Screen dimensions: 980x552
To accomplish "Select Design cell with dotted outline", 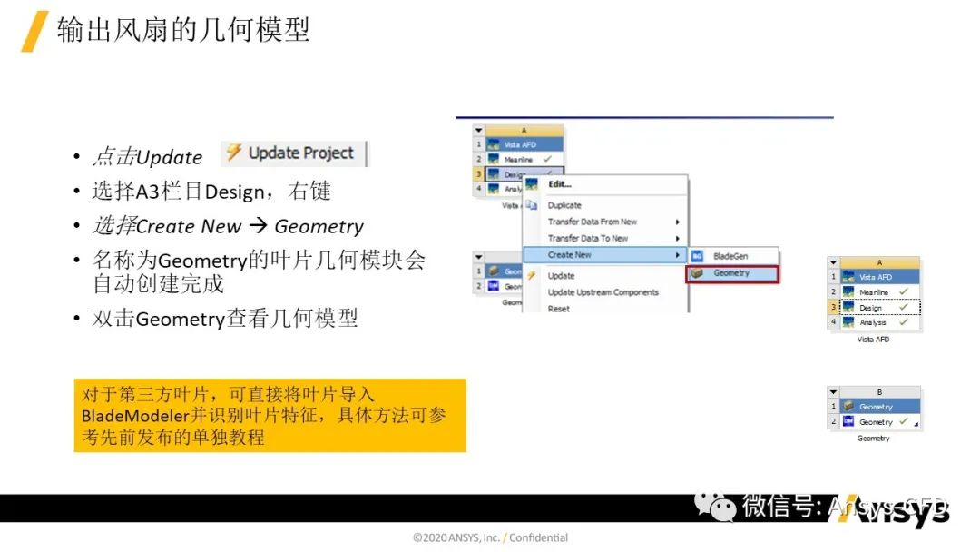I will click(x=879, y=307).
